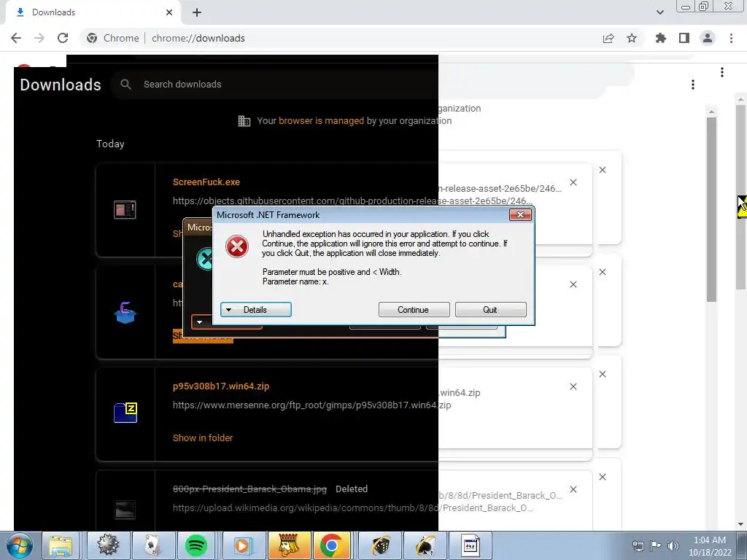
Task: Click the red error icon in the dialog
Action: [237, 246]
